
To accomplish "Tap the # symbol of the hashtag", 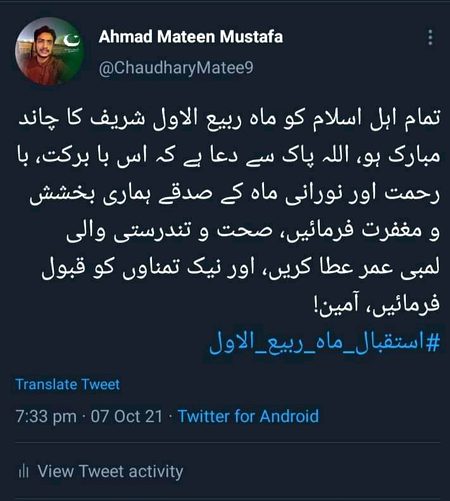I will [433, 343].
